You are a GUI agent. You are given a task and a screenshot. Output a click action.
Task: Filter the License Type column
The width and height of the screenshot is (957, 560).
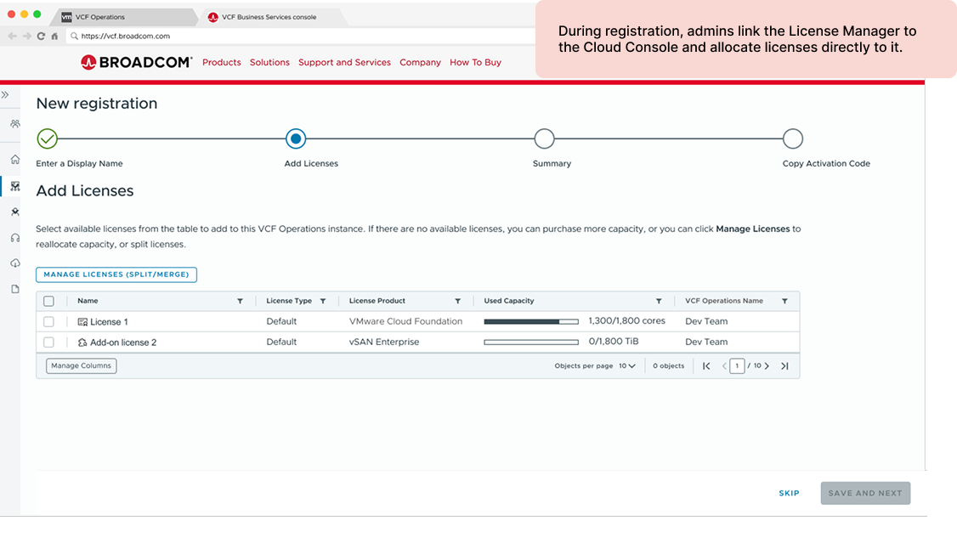[323, 301]
